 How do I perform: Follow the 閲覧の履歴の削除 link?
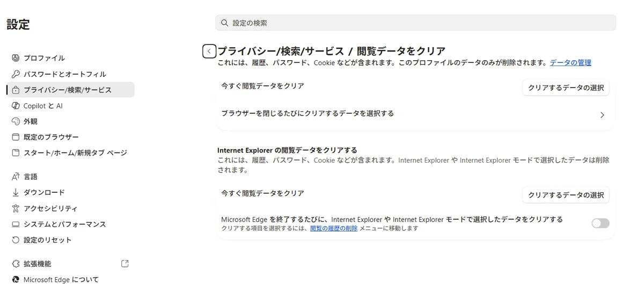(334, 228)
